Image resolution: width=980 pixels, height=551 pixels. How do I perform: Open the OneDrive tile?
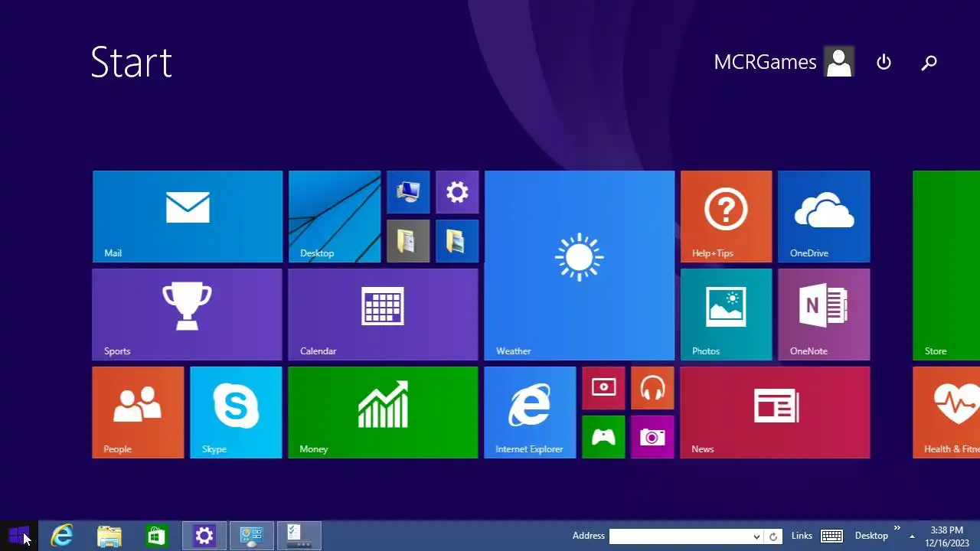point(824,217)
